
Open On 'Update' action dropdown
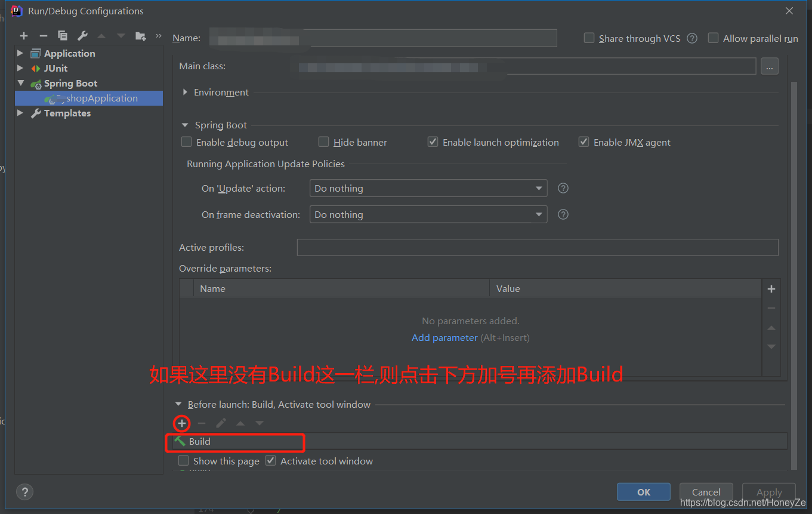(428, 188)
